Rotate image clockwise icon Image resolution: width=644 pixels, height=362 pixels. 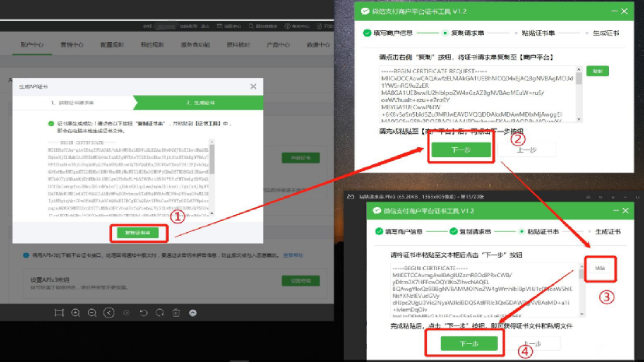point(159,313)
